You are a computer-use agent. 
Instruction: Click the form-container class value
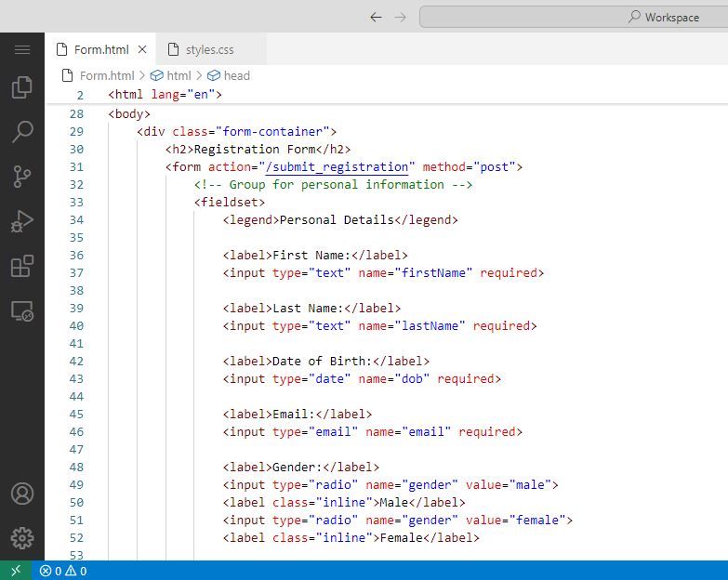click(x=272, y=132)
